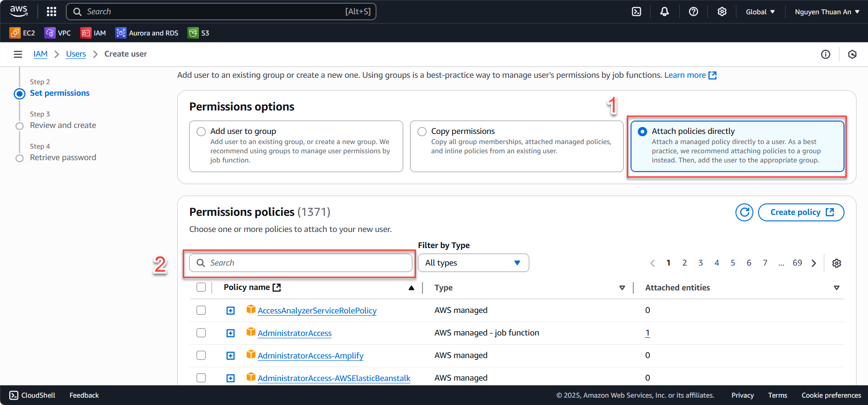Go to policies page 5
The width and height of the screenshot is (868, 405).
coord(733,263)
